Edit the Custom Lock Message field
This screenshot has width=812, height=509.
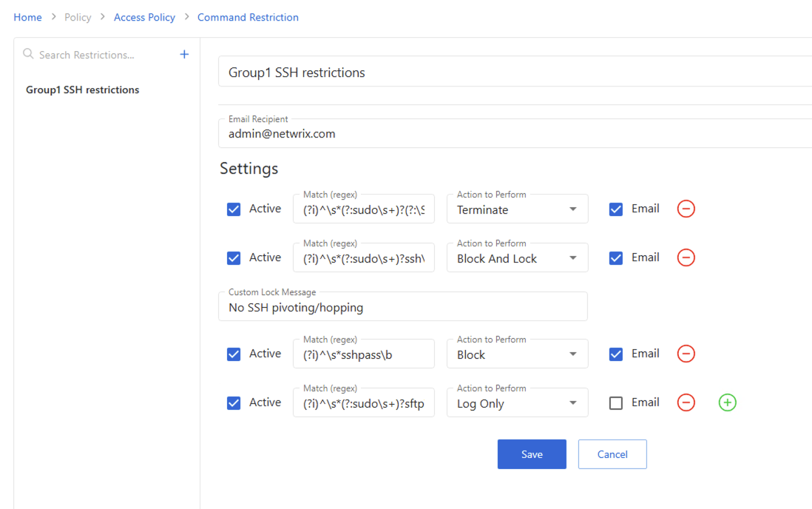click(403, 306)
